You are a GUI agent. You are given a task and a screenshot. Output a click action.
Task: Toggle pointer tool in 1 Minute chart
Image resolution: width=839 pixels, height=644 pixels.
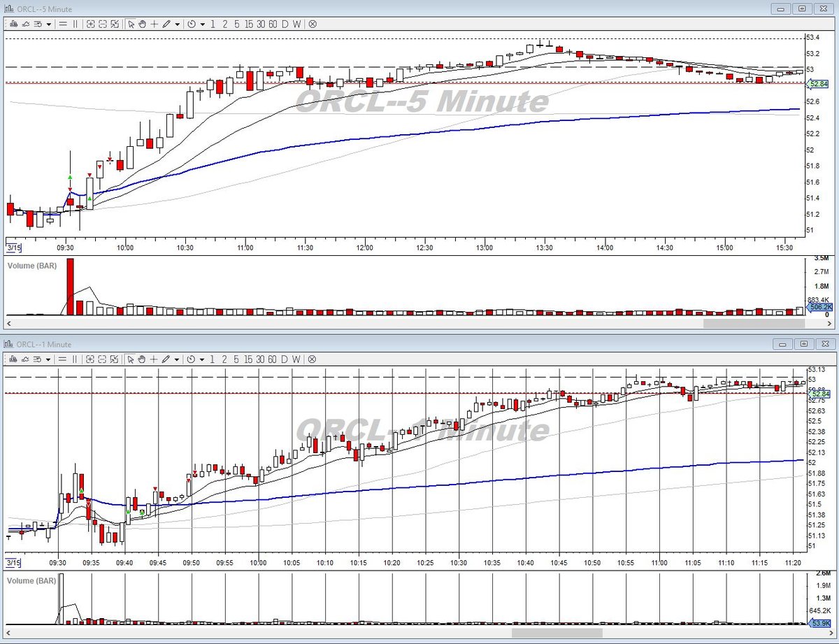point(131,359)
